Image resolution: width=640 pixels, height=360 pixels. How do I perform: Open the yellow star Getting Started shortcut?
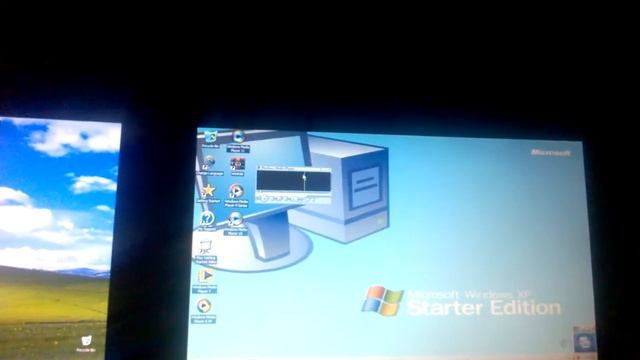[x=208, y=193]
